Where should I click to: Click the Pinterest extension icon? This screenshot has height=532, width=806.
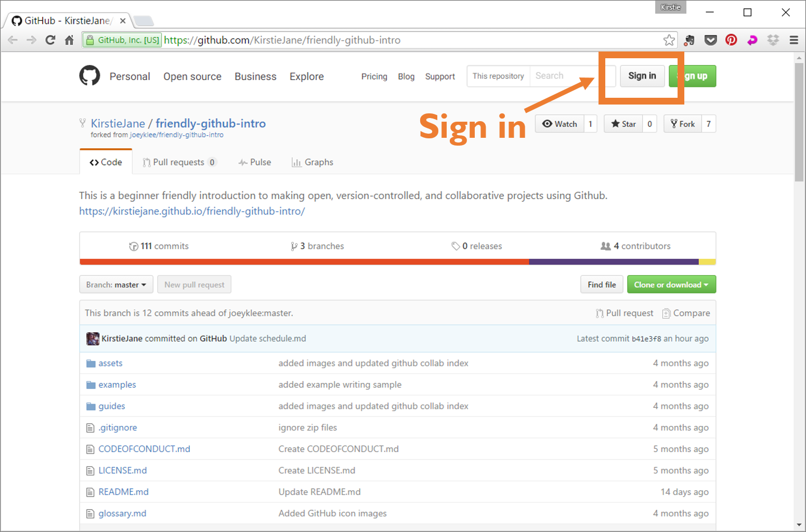[x=731, y=40]
